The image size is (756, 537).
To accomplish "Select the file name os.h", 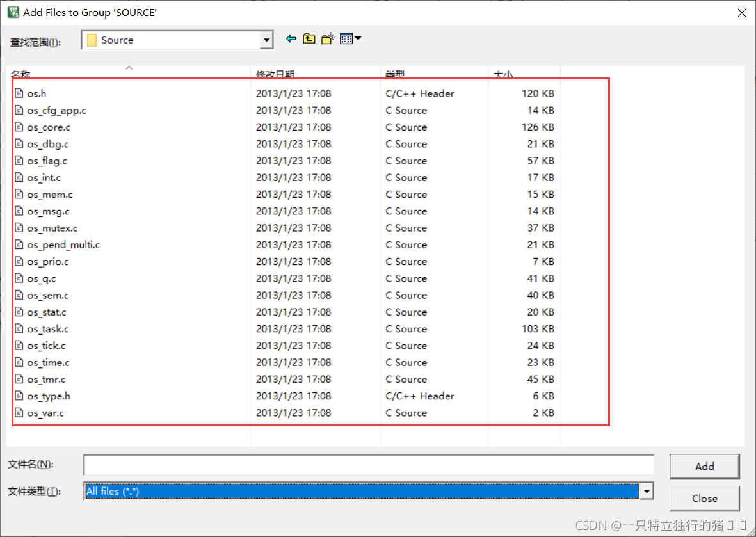I will (x=36, y=93).
